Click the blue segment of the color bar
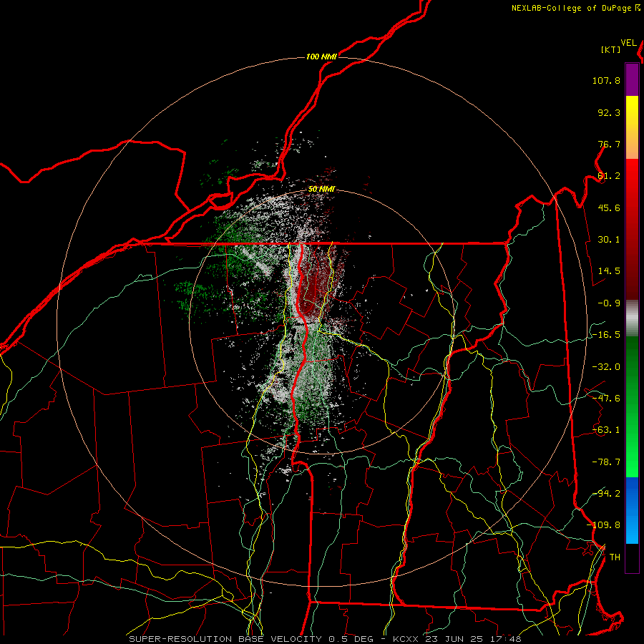This screenshot has height=644, width=644. (x=632, y=510)
